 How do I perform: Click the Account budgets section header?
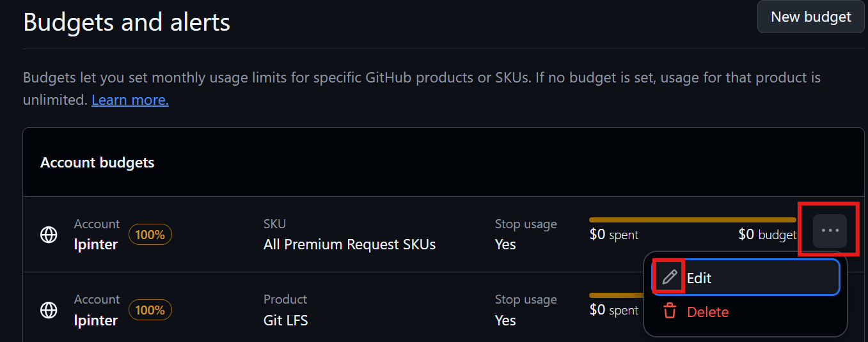coord(97,162)
